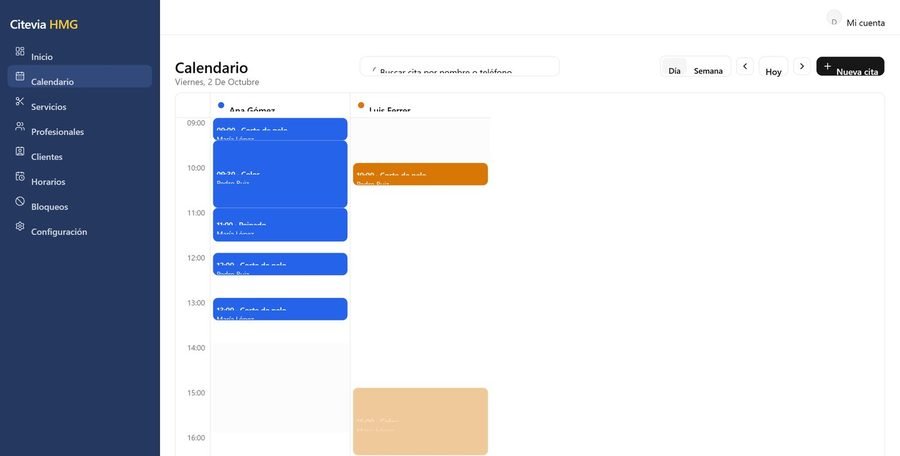This screenshot has width=900, height=456.
Task: Open Ana Gómez's 13:00 Corte de pelo appointment
Action: click(x=280, y=309)
